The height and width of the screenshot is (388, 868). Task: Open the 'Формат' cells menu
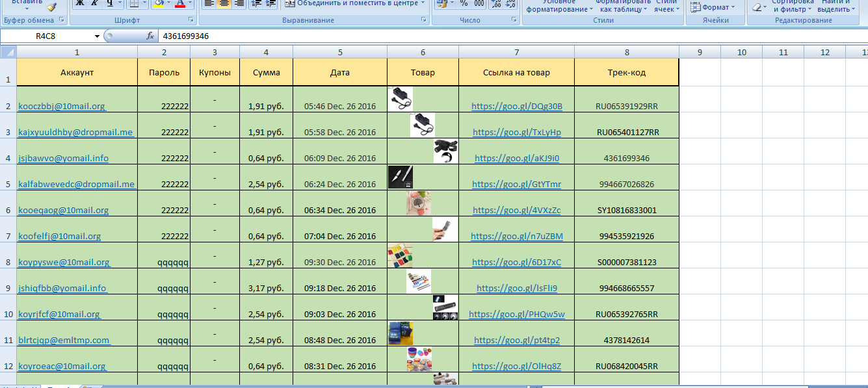(x=712, y=7)
